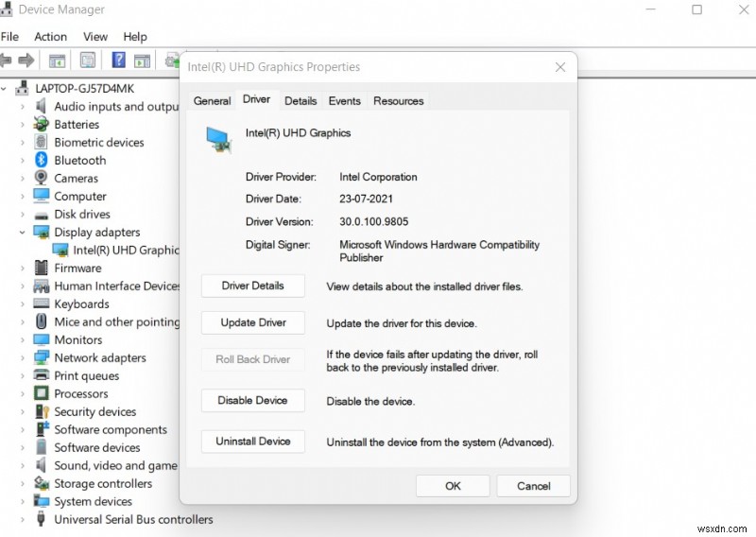Select Intel(R) UHD Graphics in the tree

[115, 250]
